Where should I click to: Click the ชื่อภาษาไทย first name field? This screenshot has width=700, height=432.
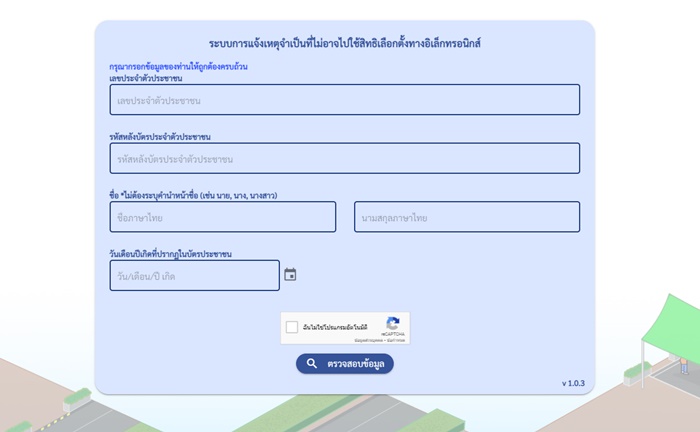click(223, 217)
